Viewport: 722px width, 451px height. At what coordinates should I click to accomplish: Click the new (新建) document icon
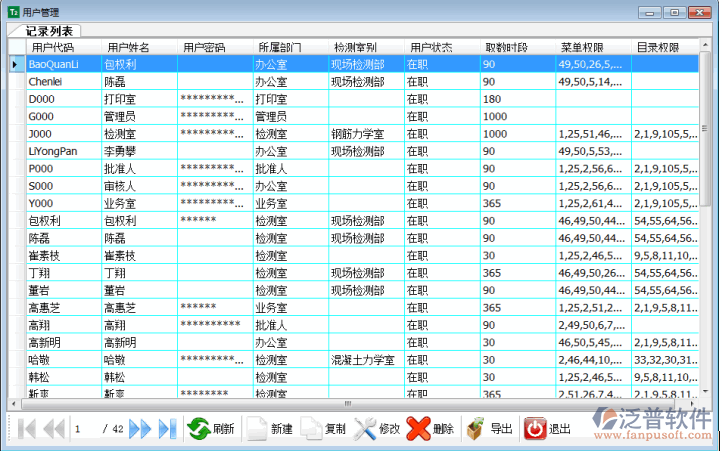click(x=257, y=428)
